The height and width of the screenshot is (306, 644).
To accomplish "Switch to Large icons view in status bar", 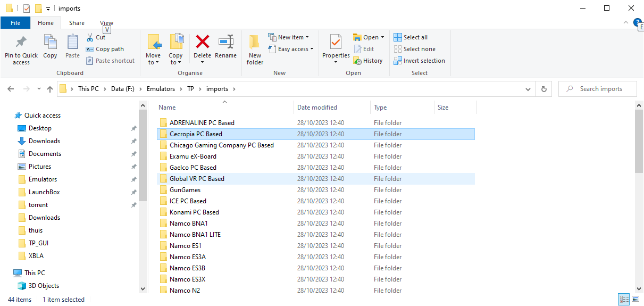I will pos(635,300).
